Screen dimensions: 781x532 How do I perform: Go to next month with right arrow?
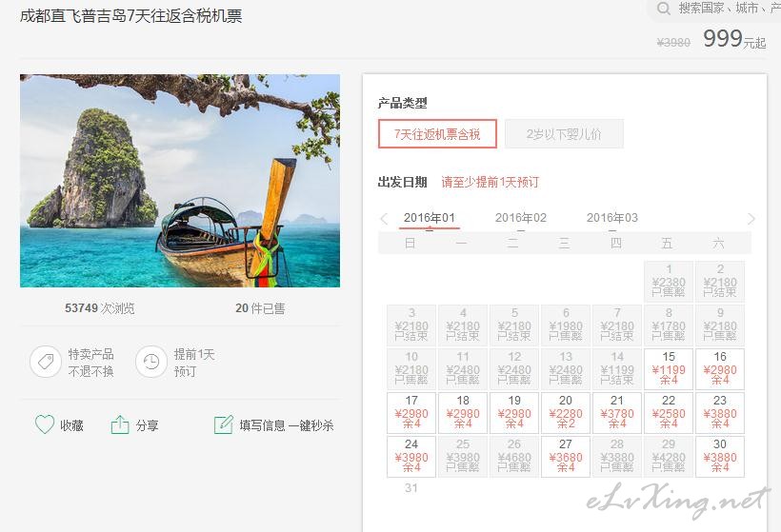[x=751, y=219]
